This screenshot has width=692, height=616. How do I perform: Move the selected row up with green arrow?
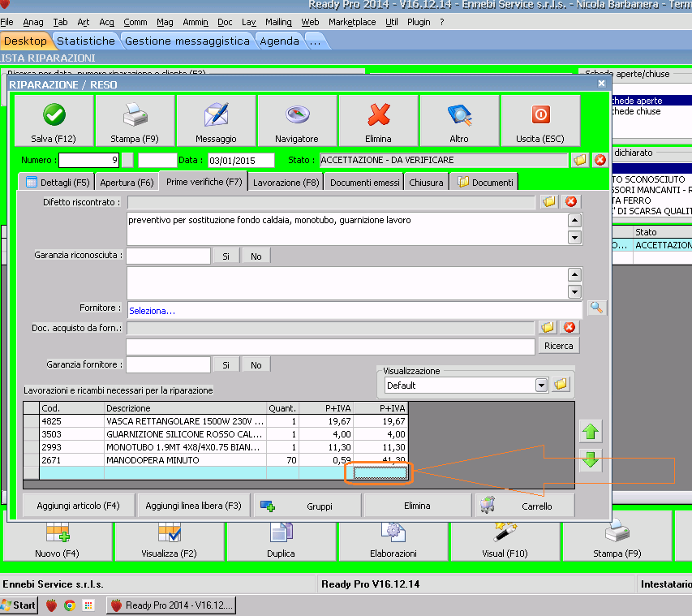coord(591,432)
